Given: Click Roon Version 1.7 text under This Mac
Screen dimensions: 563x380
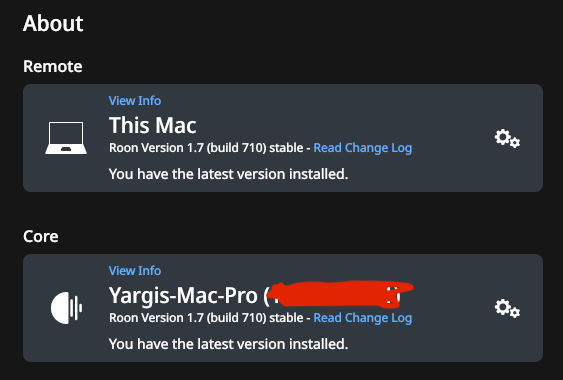Looking at the screenshot, I should [x=157, y=148].
